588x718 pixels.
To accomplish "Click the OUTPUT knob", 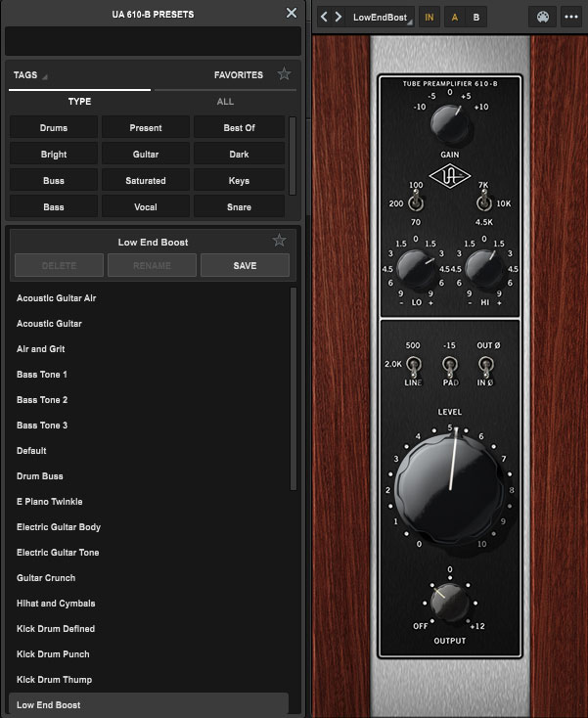I will click(x=450, y=603).
